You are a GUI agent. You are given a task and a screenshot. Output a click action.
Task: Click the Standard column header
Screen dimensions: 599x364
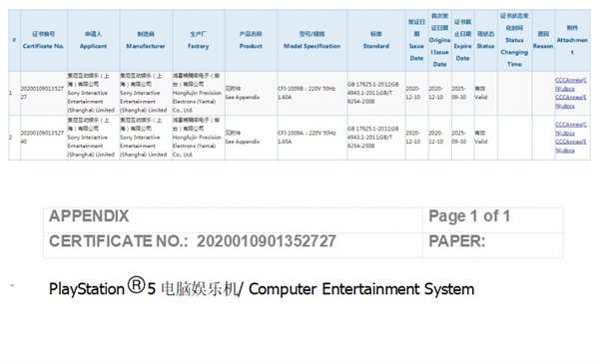click(376, 40)
